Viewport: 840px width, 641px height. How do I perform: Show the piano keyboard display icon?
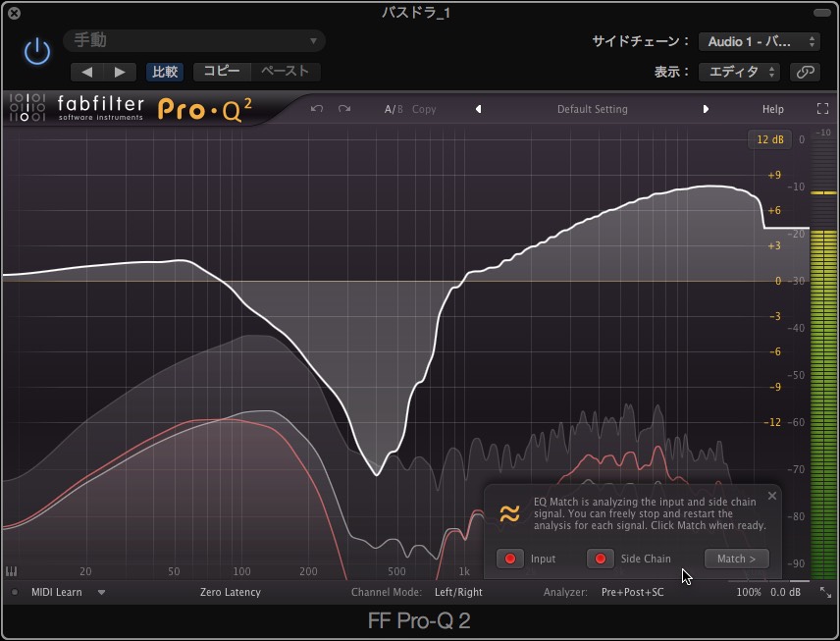click(11, 571)
